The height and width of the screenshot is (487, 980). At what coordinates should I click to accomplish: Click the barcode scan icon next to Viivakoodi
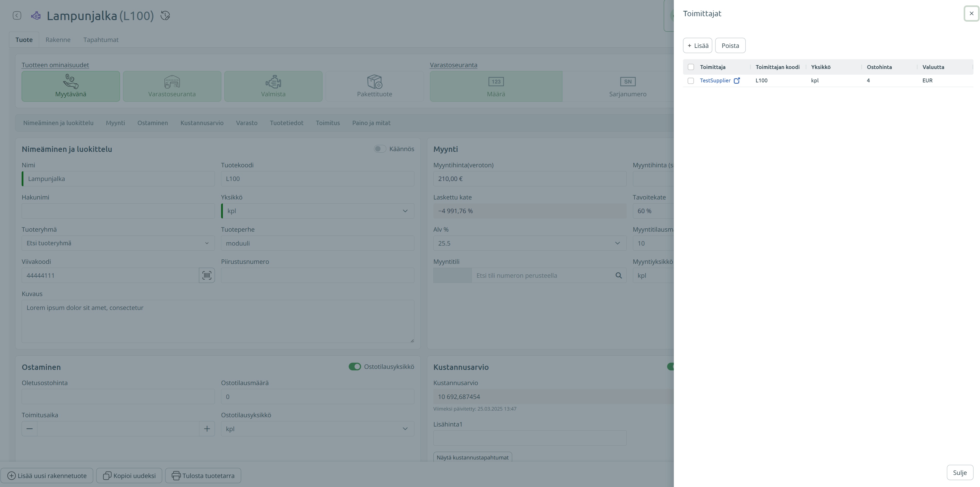[x=207, y=275]
